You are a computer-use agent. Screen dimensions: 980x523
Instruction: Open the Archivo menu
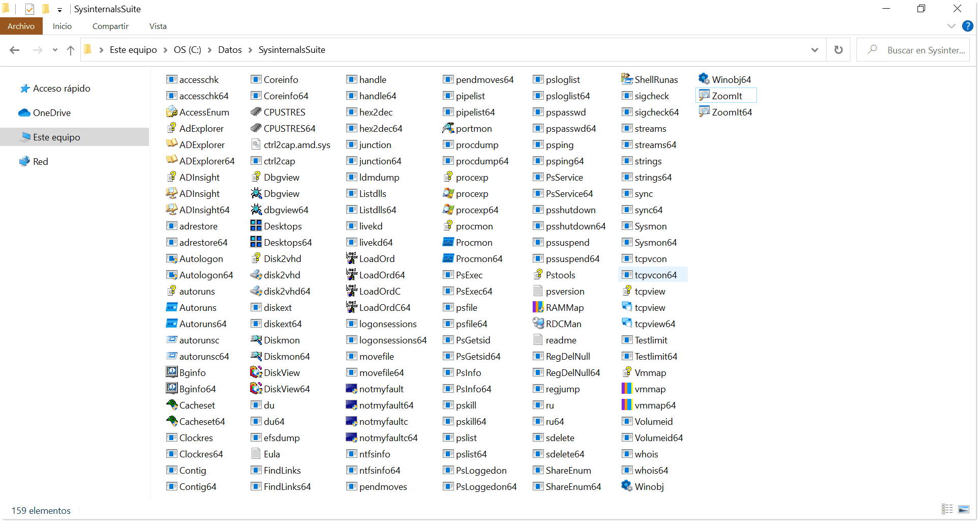[21, 26]
